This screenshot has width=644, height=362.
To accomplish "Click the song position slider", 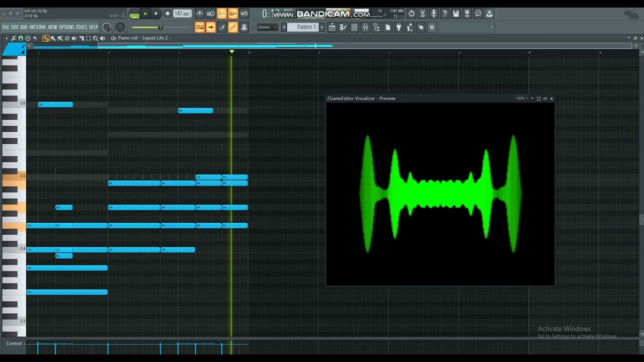I will [161, 27].
